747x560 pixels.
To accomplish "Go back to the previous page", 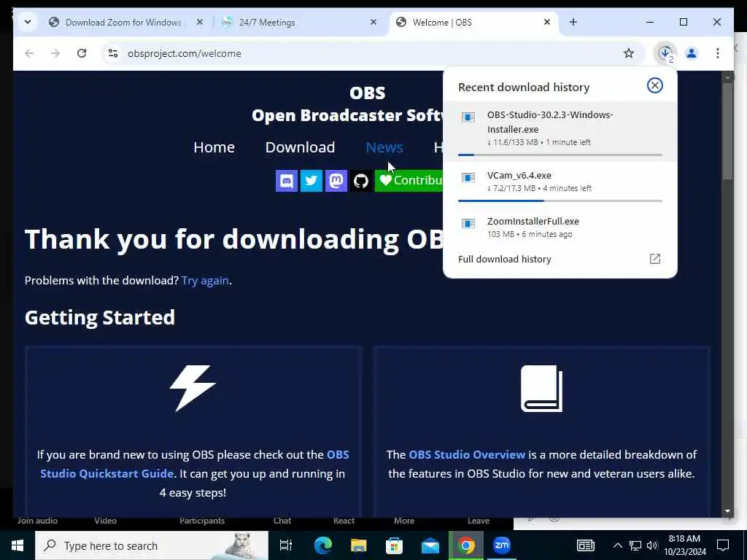I will pyautogui.click(x=29, y=53).
